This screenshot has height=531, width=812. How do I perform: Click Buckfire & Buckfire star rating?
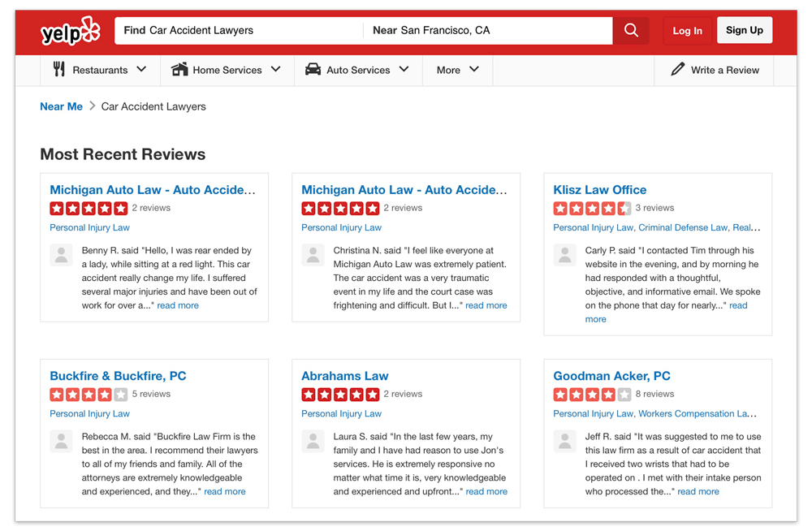[89, 395]
